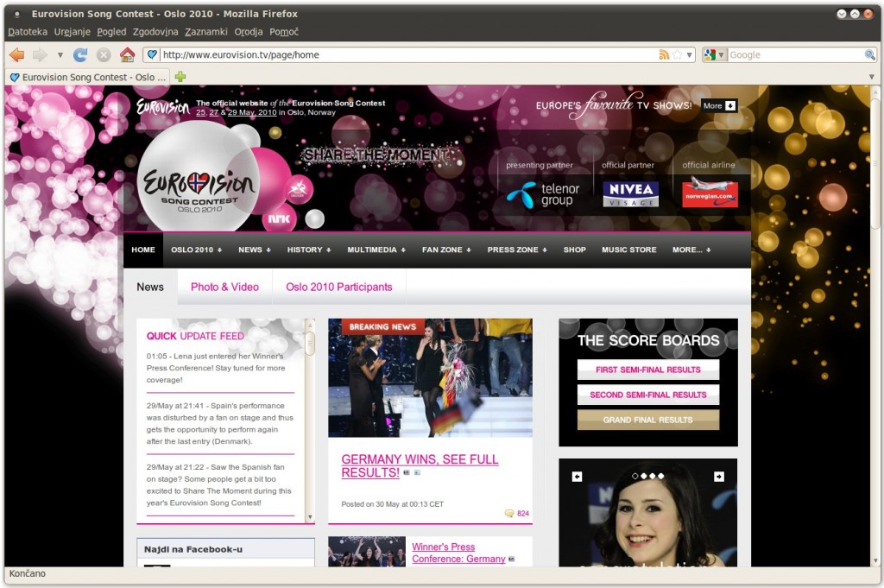
Task: Select the Eurovision Song Contest browser tab
Action: 88,77
